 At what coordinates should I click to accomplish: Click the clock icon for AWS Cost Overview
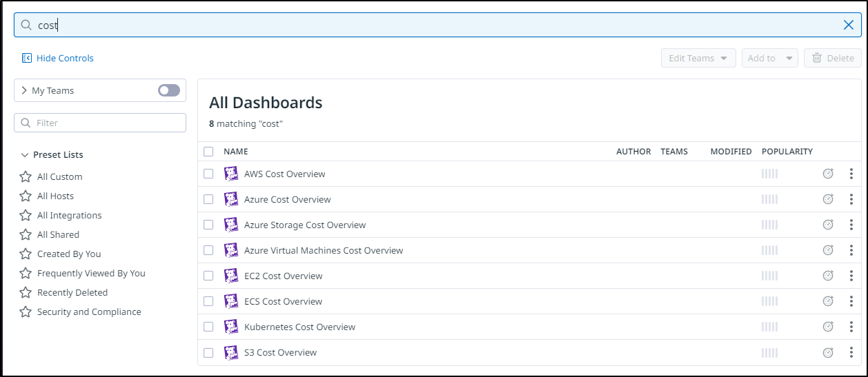(x=828, y=174)
